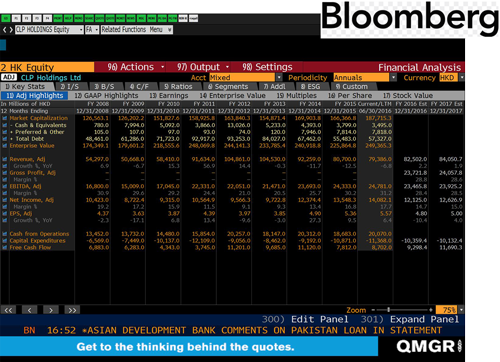Image resolution: width=500 pixels, height=362 pixels.
Task: Open chart icon beside Gross Profit, Adj
Action: pos(5,173)
